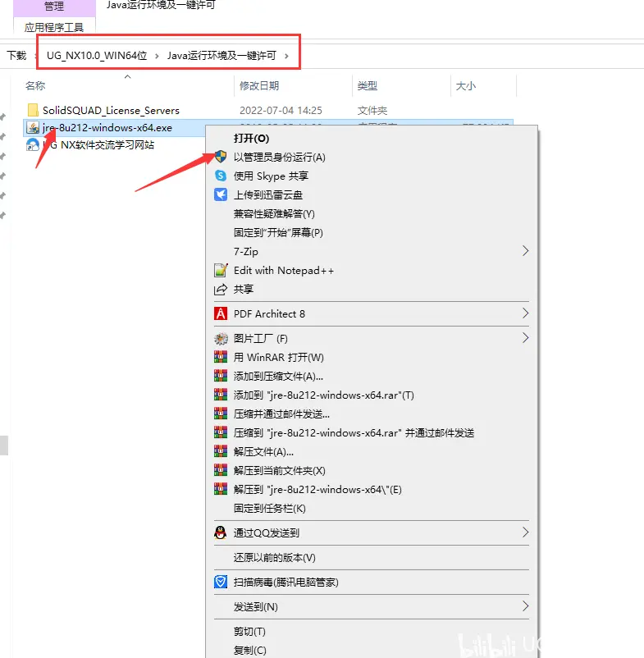Viewport: 644px width, 658px height.
Task: Select 压缩并通过邮件发送...
Action: (x=281, y=414)
